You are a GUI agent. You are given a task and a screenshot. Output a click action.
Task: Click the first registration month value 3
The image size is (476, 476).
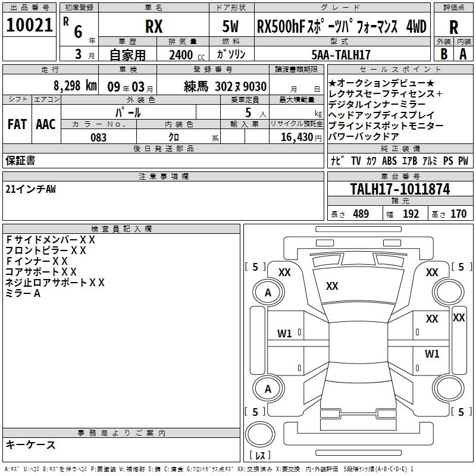click(x=79, y=54)
